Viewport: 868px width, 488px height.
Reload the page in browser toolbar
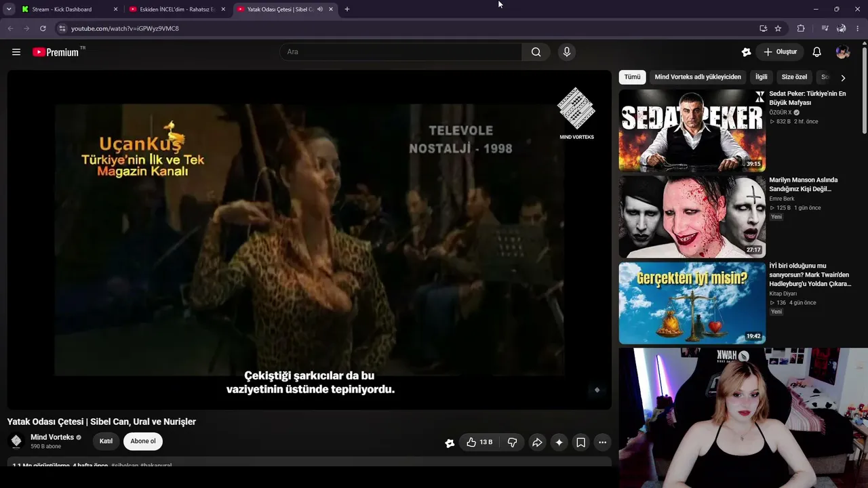[43, 28]
